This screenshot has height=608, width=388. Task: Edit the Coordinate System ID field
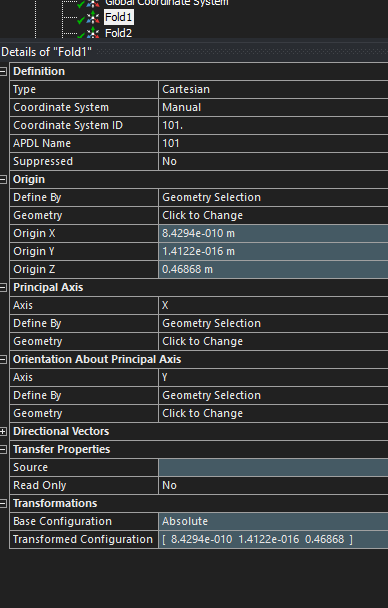273,125
